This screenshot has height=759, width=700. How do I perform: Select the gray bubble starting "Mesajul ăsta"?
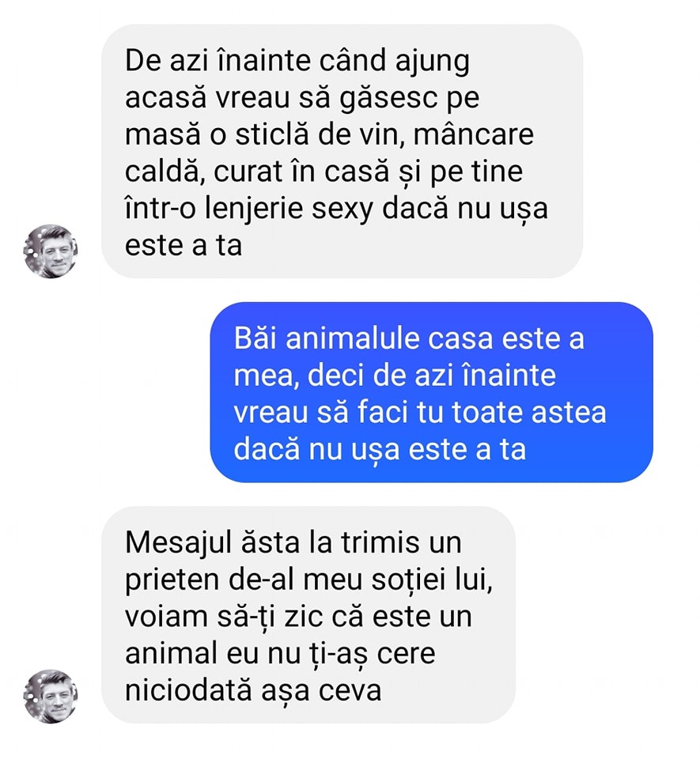click(x=308, y=615)
